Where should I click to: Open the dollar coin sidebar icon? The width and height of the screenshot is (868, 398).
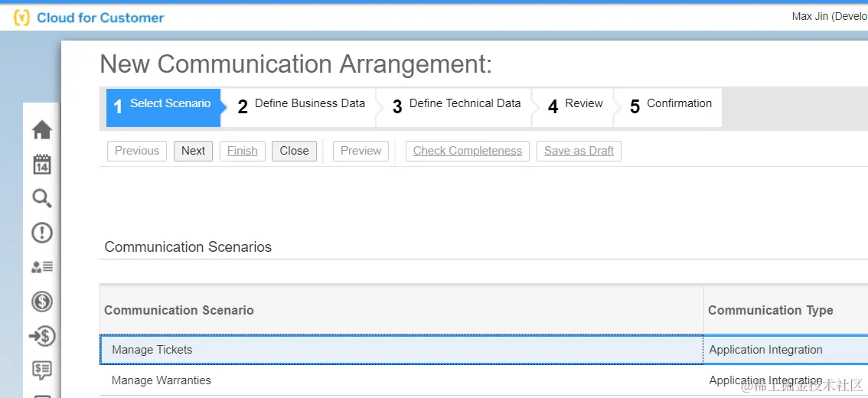[x=42, y=302]
